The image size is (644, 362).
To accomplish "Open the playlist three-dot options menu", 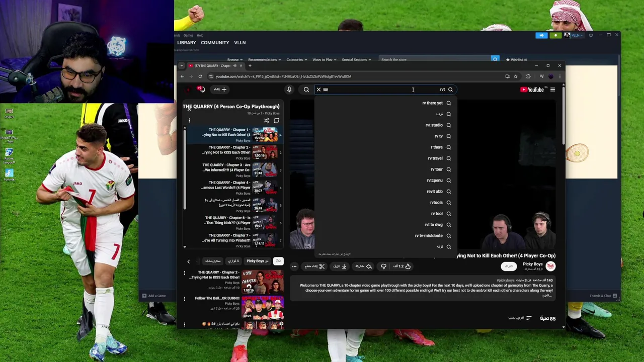I will (x=189, y=121).
